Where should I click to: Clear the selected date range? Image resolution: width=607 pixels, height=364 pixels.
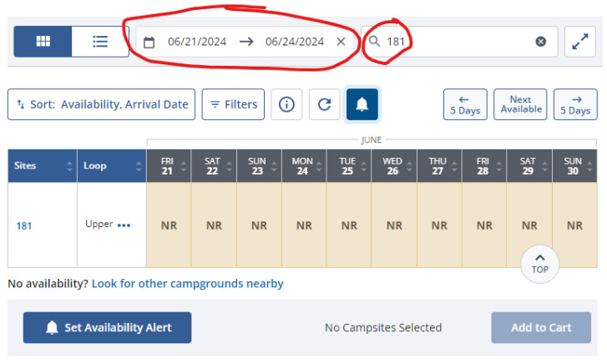tap(341, 42)
